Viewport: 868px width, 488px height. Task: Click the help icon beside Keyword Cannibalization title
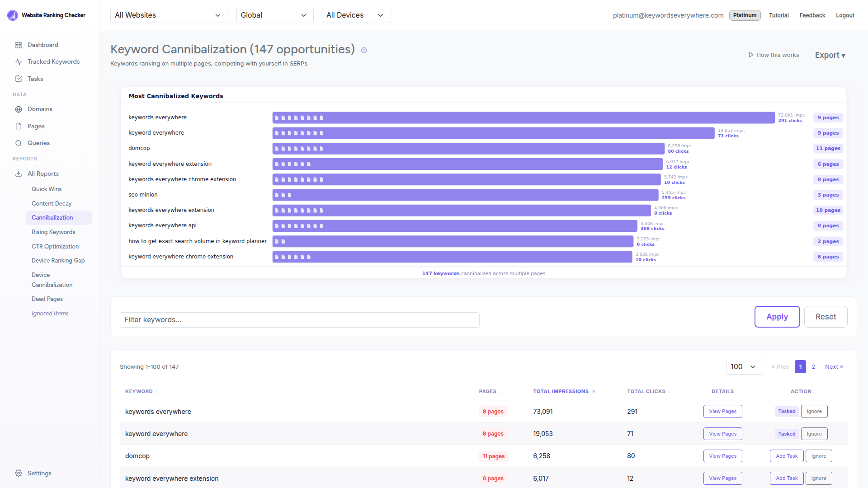click(364, 50)
